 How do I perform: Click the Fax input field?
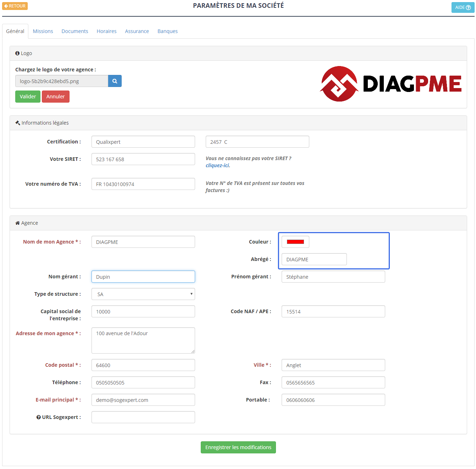[x=333, y=382]
